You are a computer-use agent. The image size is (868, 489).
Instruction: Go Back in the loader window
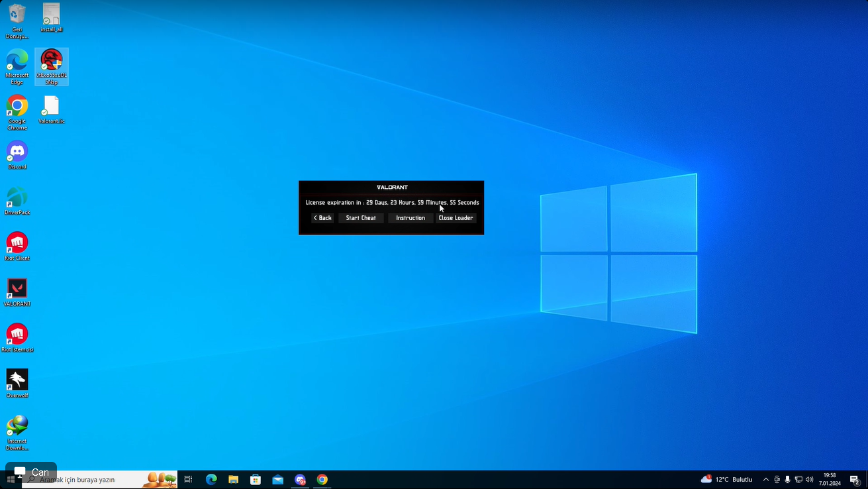pos(322,218)
